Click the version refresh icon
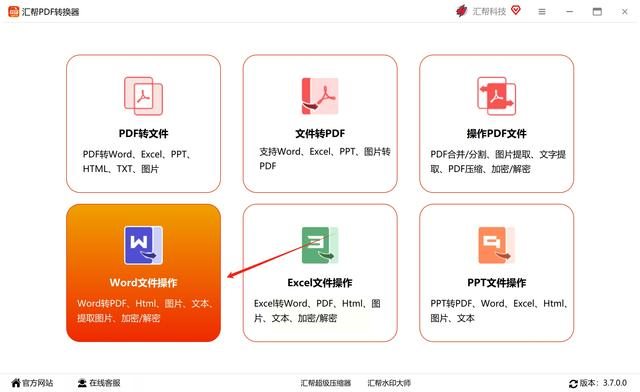Screen dimensions: 640x392 [573, 383]
